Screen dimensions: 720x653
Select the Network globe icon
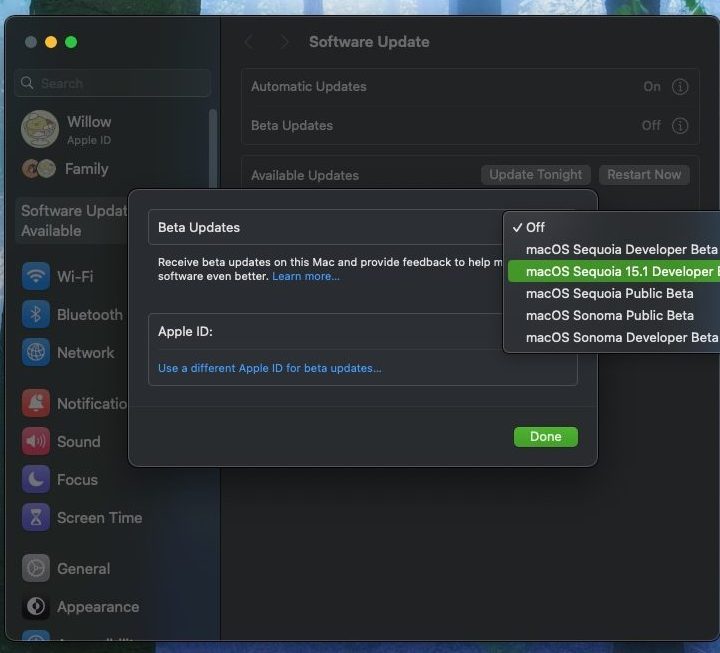pyautogui.click(x=35, y=352)
